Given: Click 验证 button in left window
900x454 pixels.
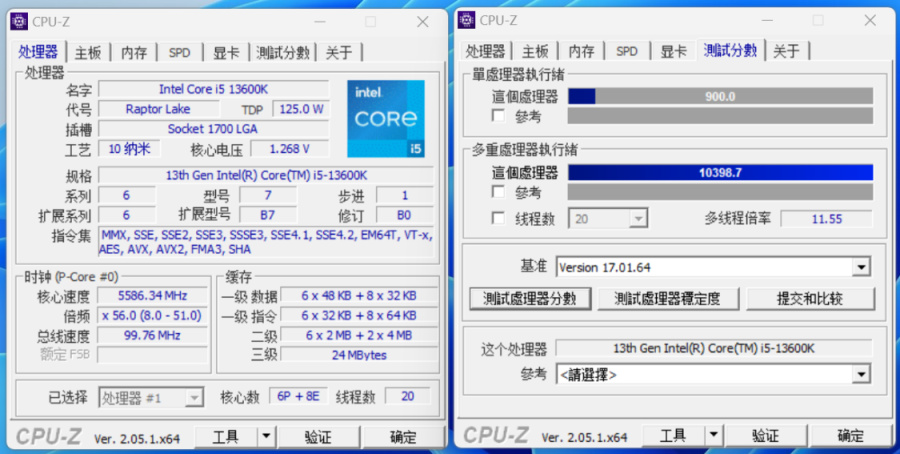Looking at the screenshot, I should tap(318, 437).
